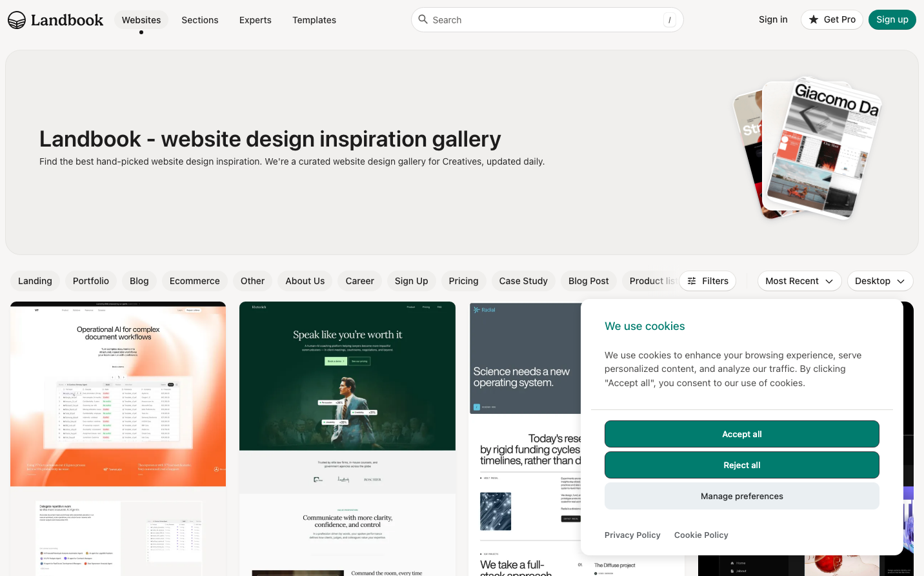Click the Filters sliders icon
Screen dimensions: 924x576
(x=692, y=281)
